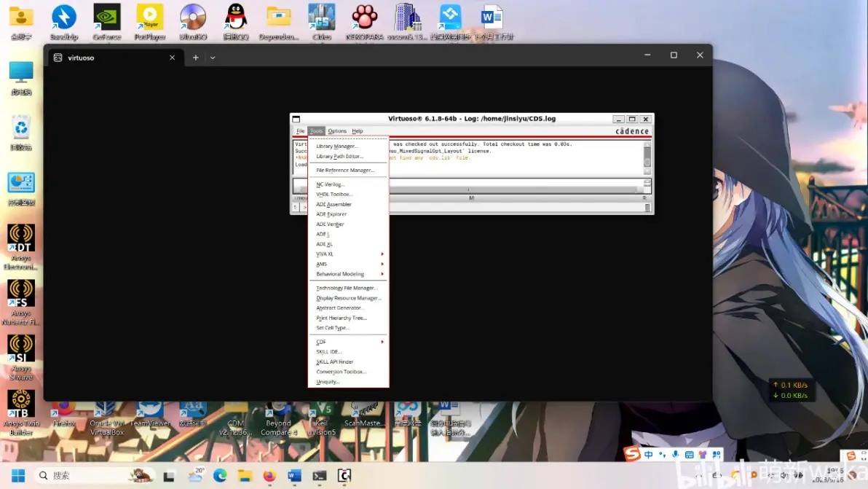Open the QQ penguin desktop icon
Image resolution: width=868 pixels, height=489 pixels.
click(236, 22)
